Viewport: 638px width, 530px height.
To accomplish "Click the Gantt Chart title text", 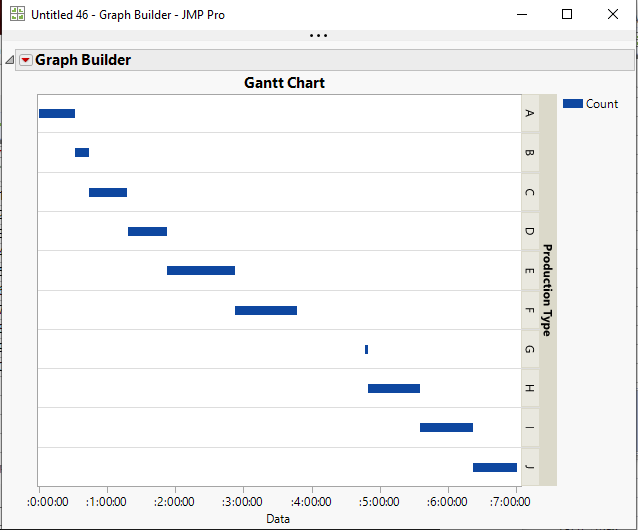I will coord(284,83).
